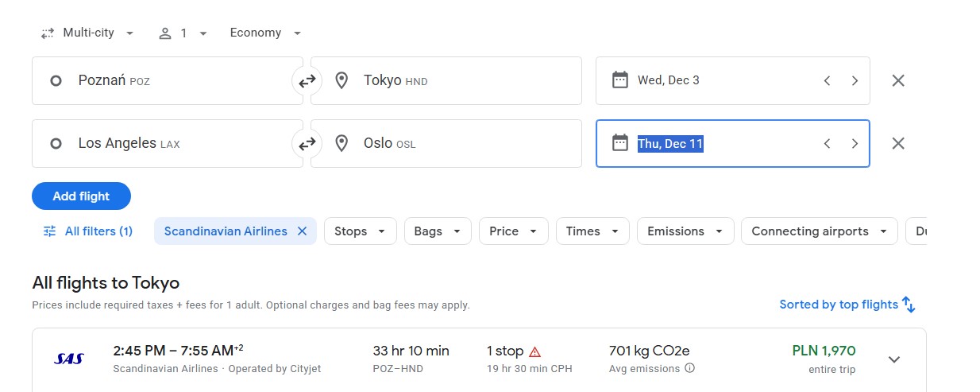Click the PLN 1,970 price
The width and height of the screenshot is (980, 392).
(x=824, y=351)
